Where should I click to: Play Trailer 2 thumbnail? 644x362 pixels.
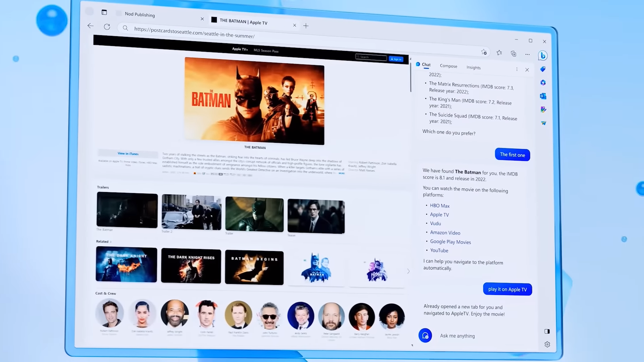coord(192,212)
